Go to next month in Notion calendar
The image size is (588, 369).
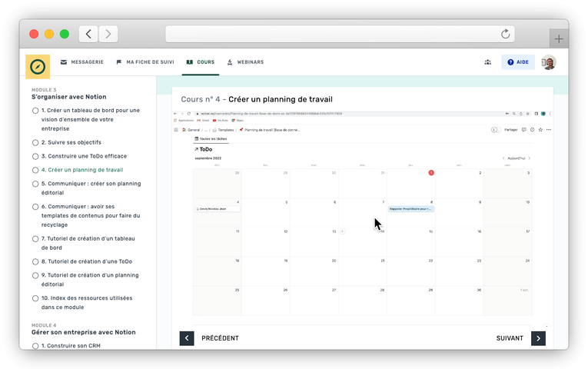(x=529, y=158)
